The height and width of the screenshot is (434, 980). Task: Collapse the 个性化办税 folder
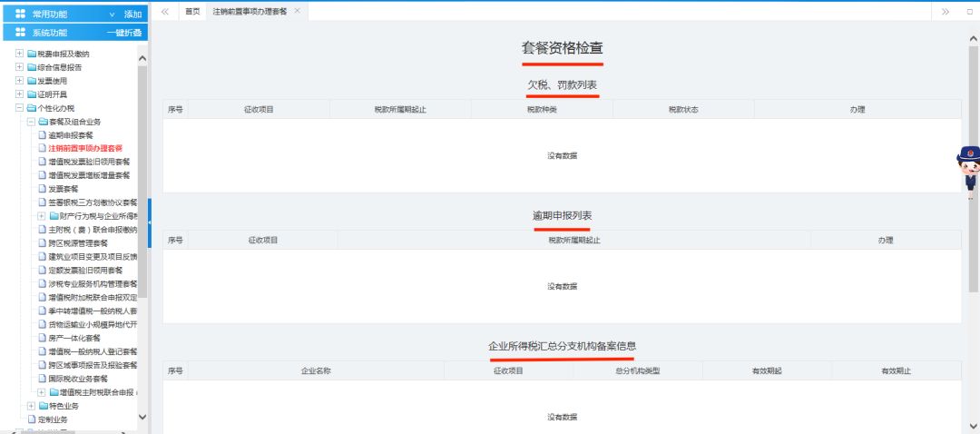click(x=19, y=108)
